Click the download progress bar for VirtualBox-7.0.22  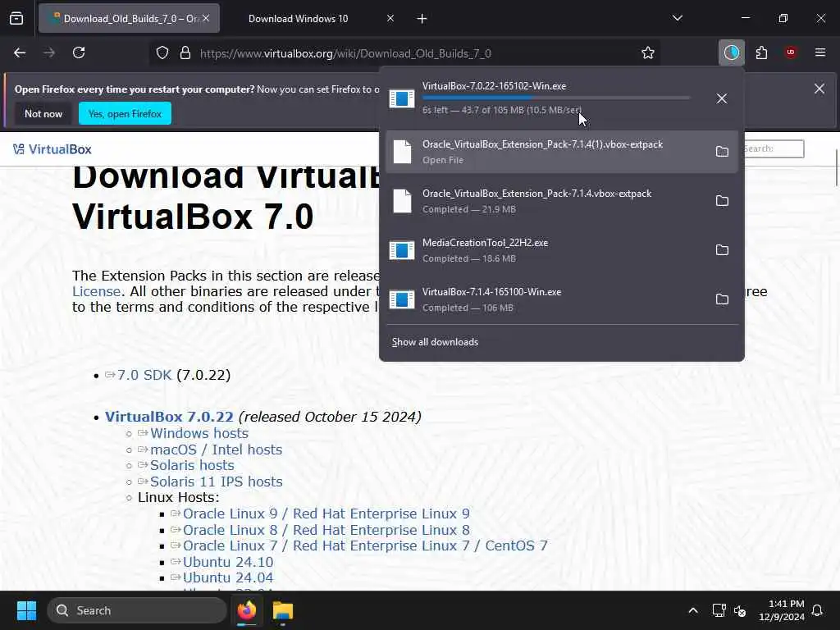(556, 98)
